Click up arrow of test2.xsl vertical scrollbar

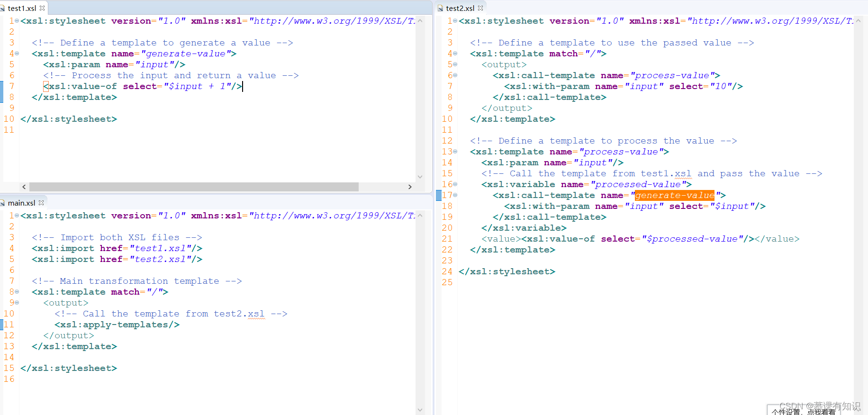pyautogui.click(x=858, y=21)
